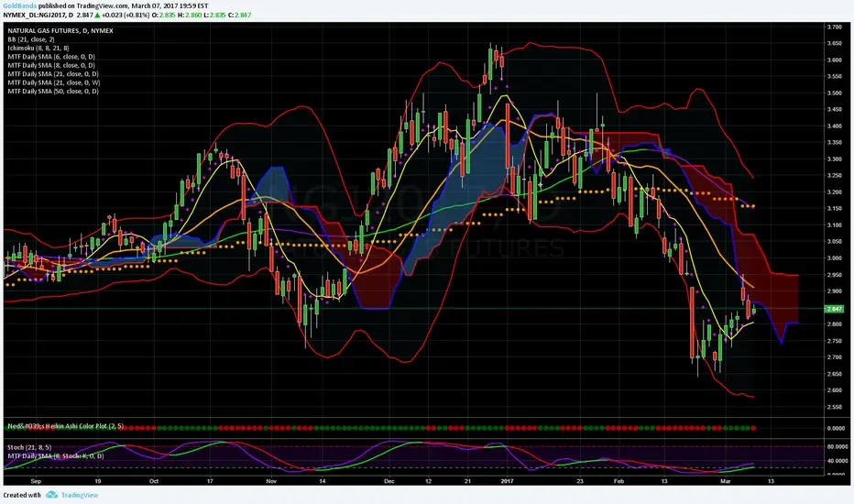Click the H:2.860 high value in header
Image resolution: width=854 pixels, height=504 pixels.
click(189, 15)
